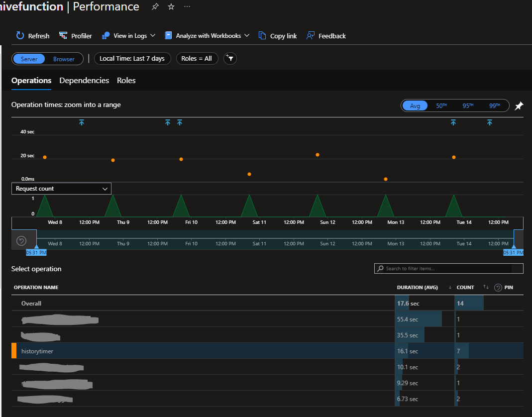The width and height of the screenshot is (532, 417).
Task: Click the left 05:31 PM range handle
Action: point(36,252)
